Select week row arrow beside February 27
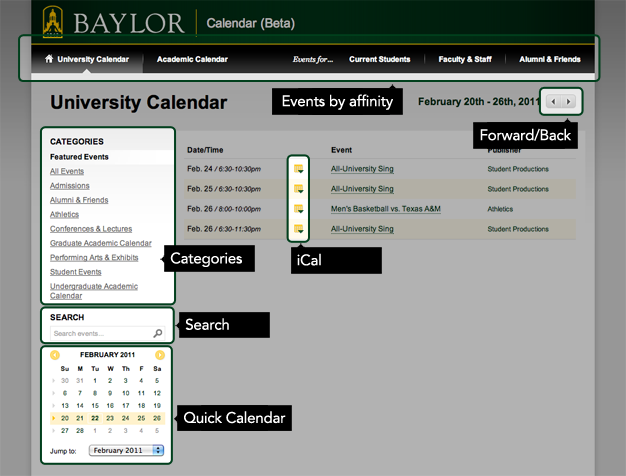The height and width of the screenshot is (476, 626). pos(53,430)
